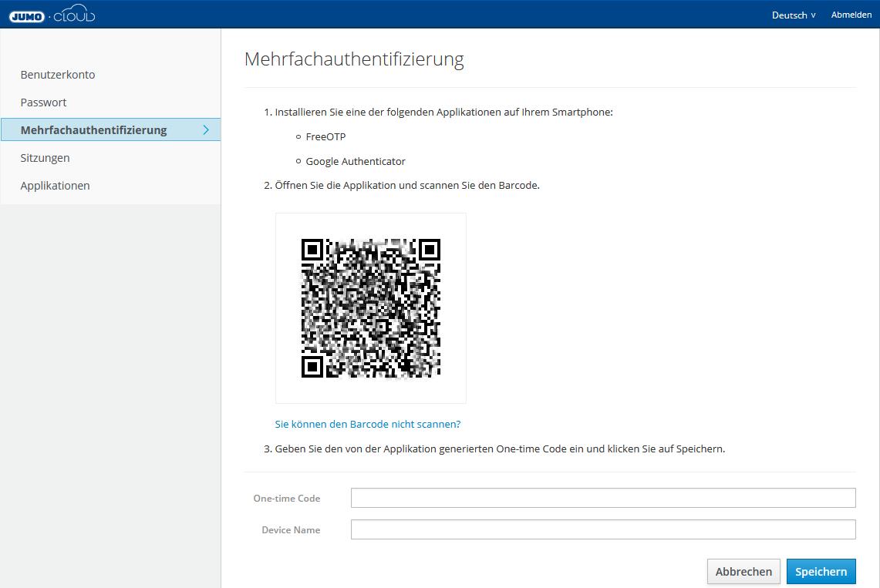Click the Mehrfachauthentifizierung page heading
This screenshot has width=880, height=588.
[x=354, y=59]
